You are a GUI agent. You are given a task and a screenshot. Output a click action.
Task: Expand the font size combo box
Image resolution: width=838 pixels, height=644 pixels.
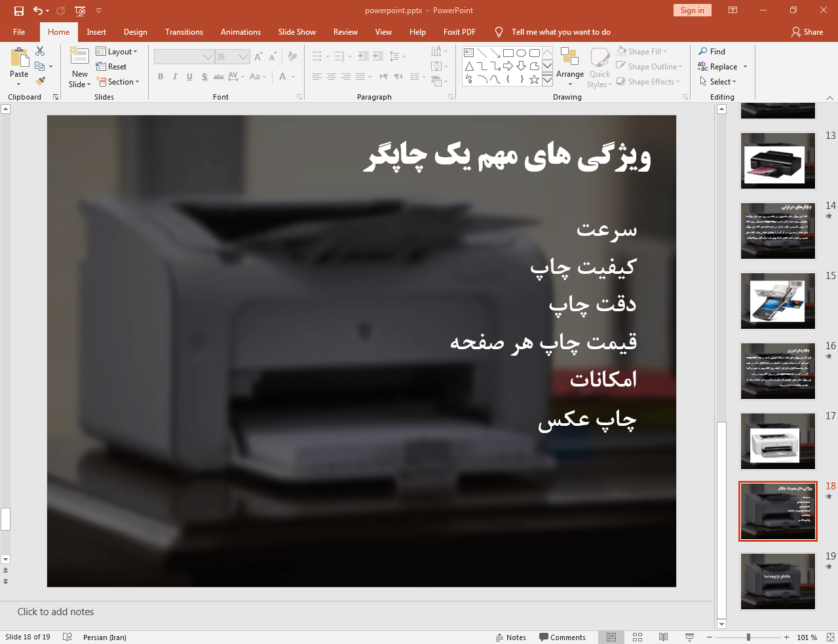(243, 57)
